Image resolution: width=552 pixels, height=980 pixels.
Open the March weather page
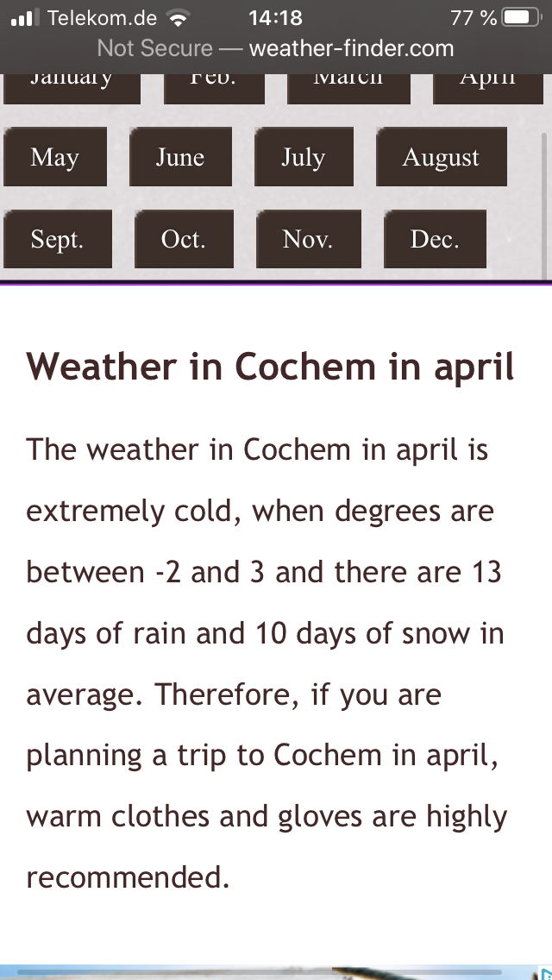point(348,89)
